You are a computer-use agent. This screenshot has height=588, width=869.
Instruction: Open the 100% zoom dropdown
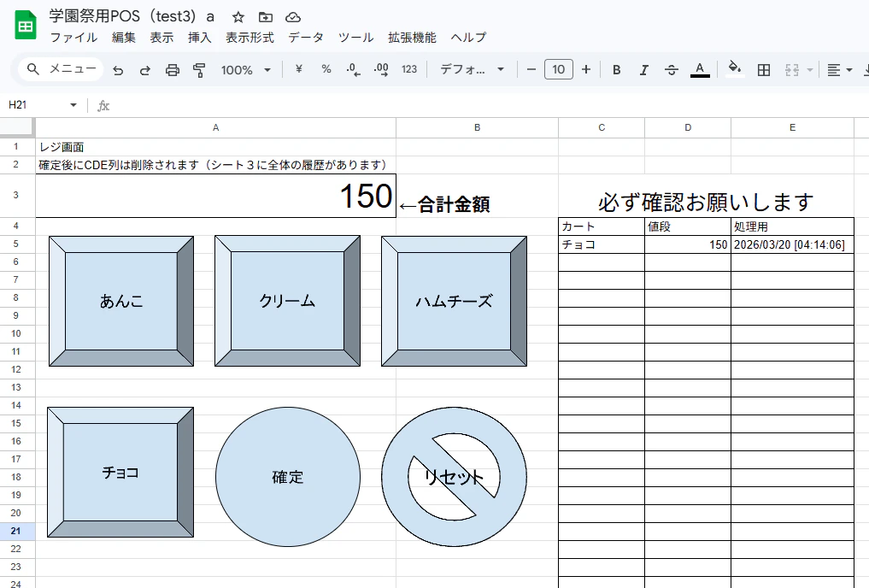pos(245,70)
